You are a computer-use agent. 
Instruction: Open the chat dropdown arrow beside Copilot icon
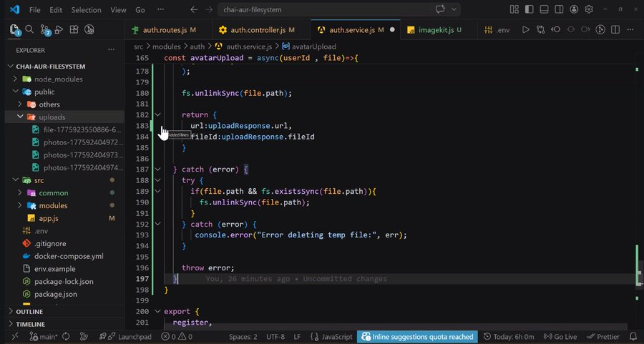pyautogui.click(x=454, y=9)
